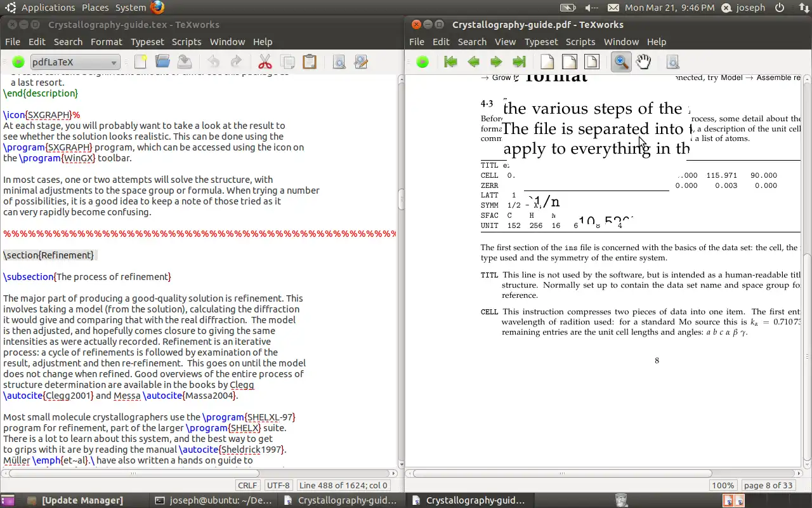This screenshot has width=812, height=508.
Task: Click the green Typeset button in editor toolbar
Action: click(18, 62)
